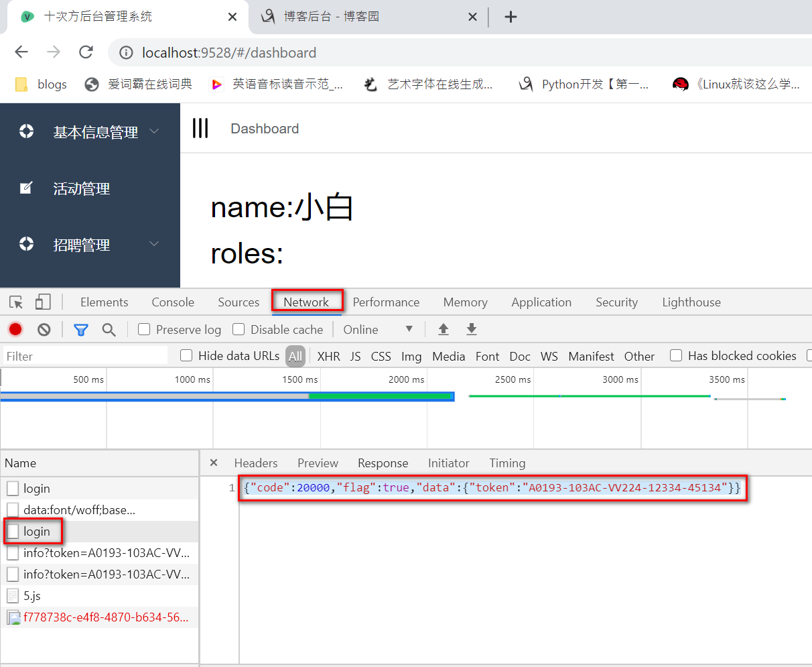Open the Headers tab of the request
The height and width of the screenshot is (667, 812).
coord(256,463)
